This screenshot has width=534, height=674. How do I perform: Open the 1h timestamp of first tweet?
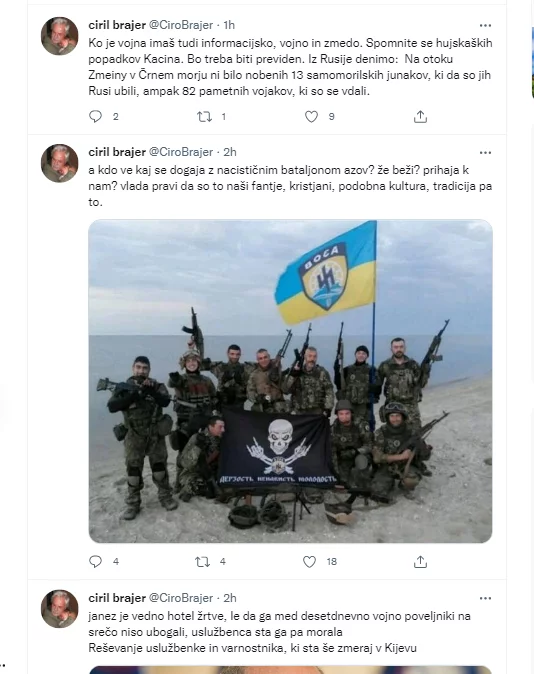click(x=229, y=25)
